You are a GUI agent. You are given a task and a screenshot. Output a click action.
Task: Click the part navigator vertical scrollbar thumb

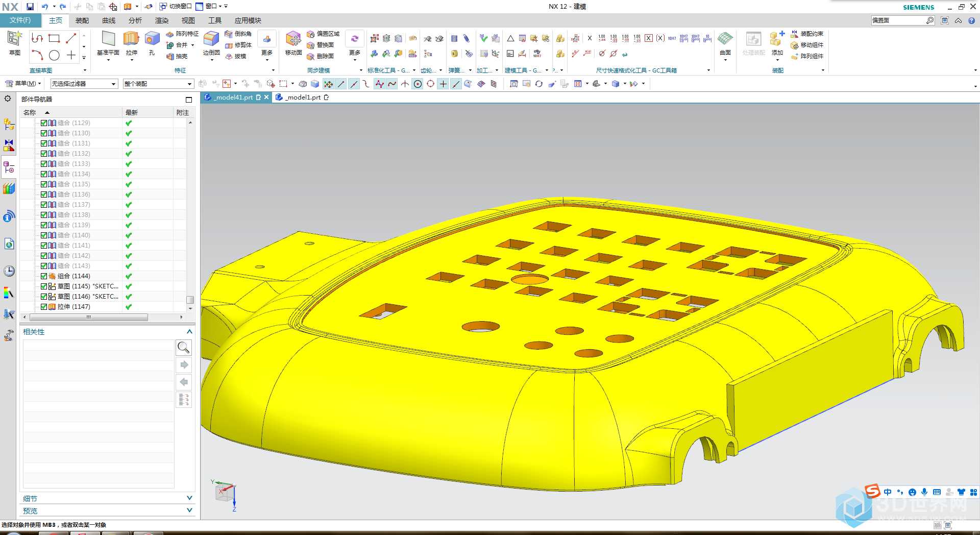190,300
